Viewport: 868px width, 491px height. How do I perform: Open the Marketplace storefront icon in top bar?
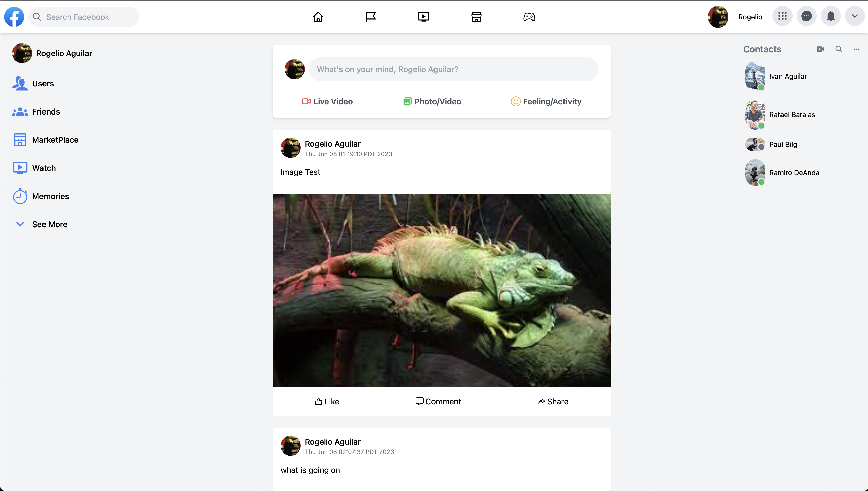tap(476, 17)
